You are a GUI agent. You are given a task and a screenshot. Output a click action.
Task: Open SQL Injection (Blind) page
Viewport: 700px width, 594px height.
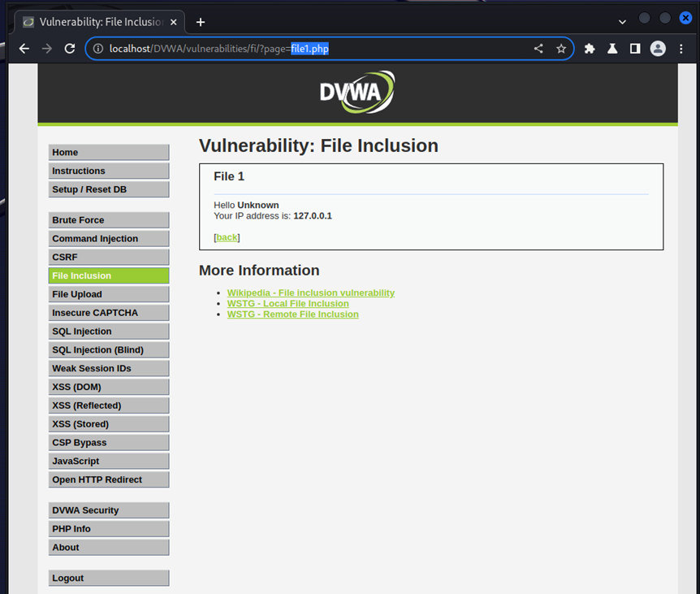pyautogui.click(x=109, y=349)
